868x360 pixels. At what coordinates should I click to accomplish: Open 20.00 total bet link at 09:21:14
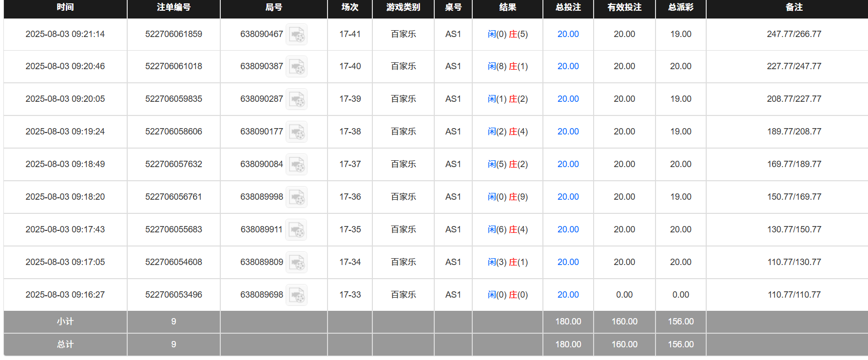point(568,34)
